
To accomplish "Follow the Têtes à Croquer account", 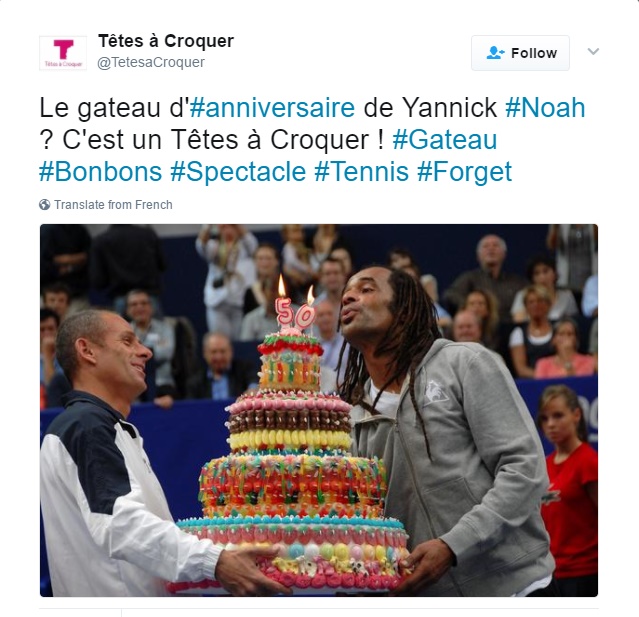I will click(520, 53).
